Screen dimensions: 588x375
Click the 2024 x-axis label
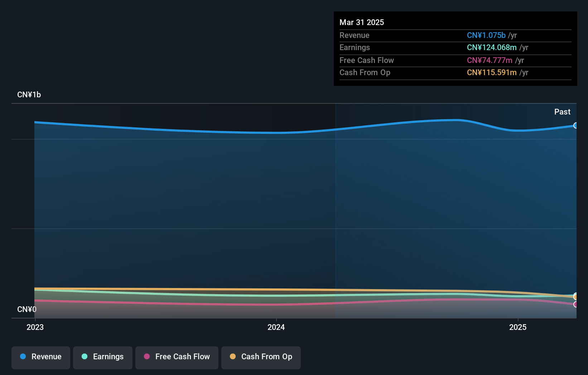click(276, 327)
